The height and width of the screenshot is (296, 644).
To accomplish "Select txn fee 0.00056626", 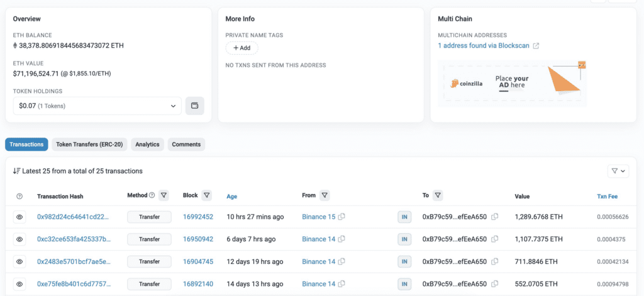I will click(x=613, y=217).
